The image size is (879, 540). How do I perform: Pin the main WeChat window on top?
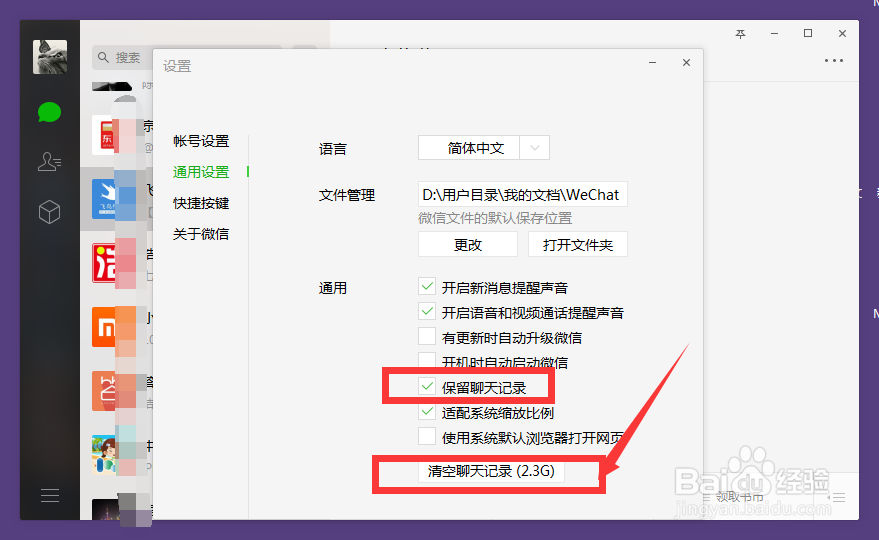point(741,34)
